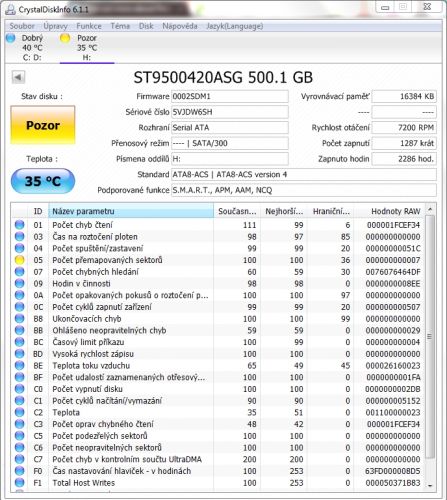Click status orb for Hodin v činnosti
This screenshot has height=500, width=447.
20,283
